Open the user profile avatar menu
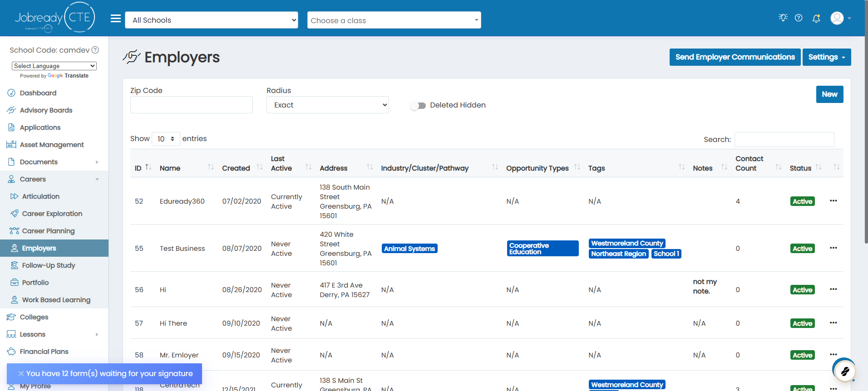Image resolution: width=868 pixels, height=391 pixels. (x=840, y=18)
